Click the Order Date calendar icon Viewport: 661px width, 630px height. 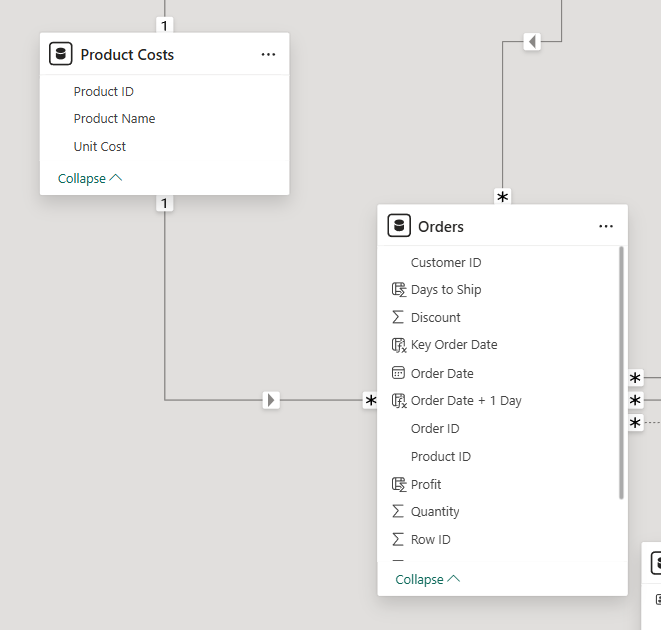coord(398,373)
